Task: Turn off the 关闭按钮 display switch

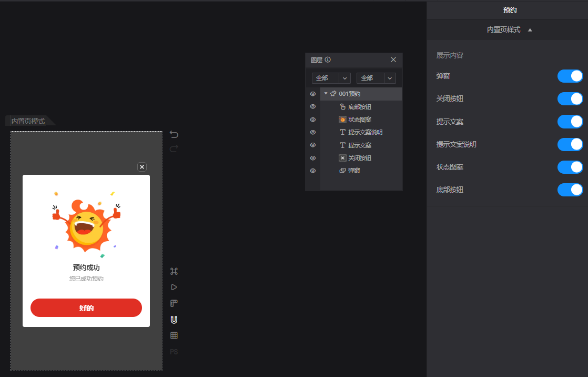Action: pyautogui.click(x=570, y=99)
